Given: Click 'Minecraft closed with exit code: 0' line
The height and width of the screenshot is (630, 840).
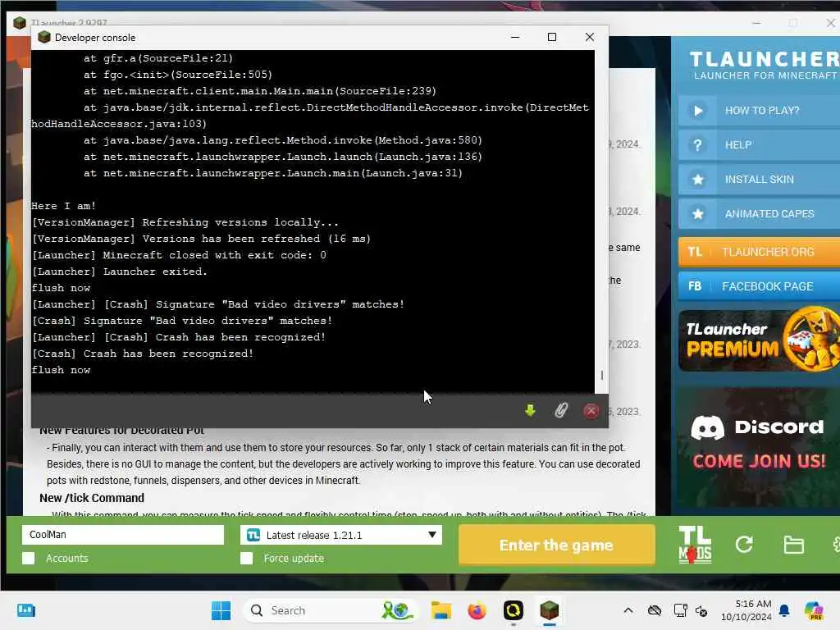Looking at the screenshot, I should (179, 255).
